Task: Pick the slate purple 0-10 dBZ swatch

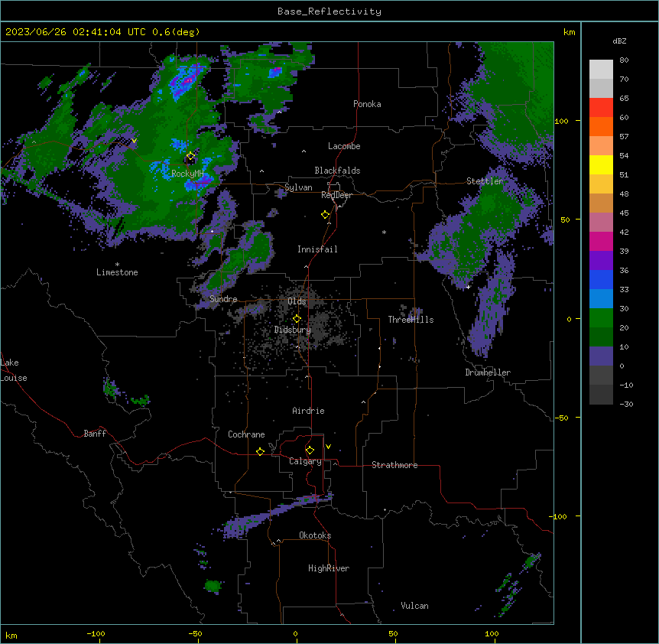Action: 601,356
